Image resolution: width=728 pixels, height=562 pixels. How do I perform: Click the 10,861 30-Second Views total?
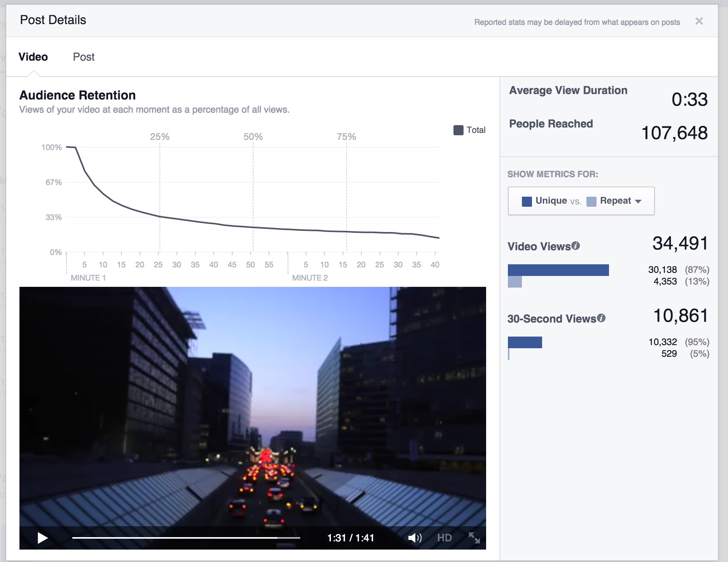coord(681,316)
